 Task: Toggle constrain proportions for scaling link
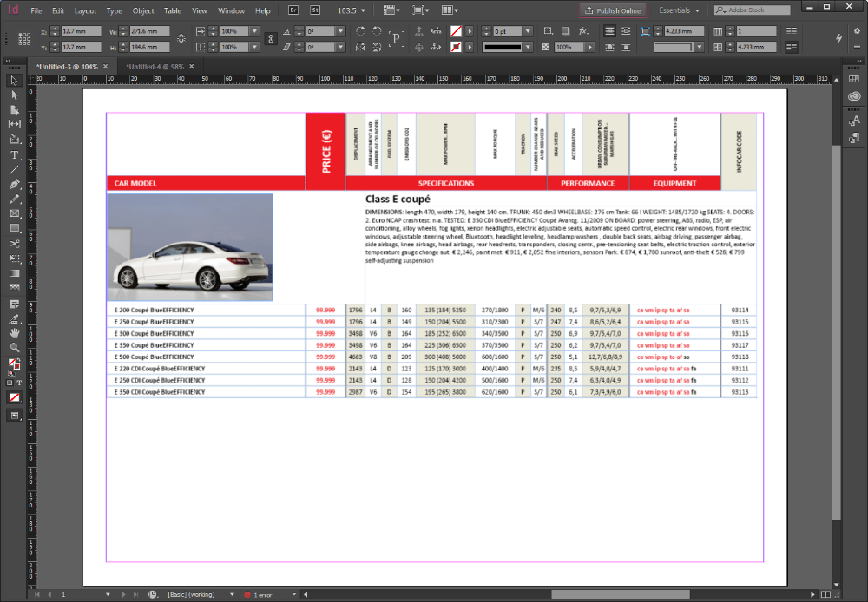[270, 39]
